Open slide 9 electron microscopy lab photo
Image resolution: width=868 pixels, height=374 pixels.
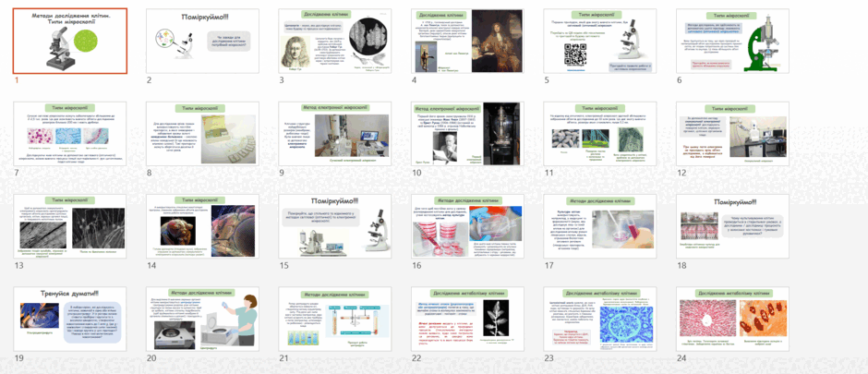[335, 133]
